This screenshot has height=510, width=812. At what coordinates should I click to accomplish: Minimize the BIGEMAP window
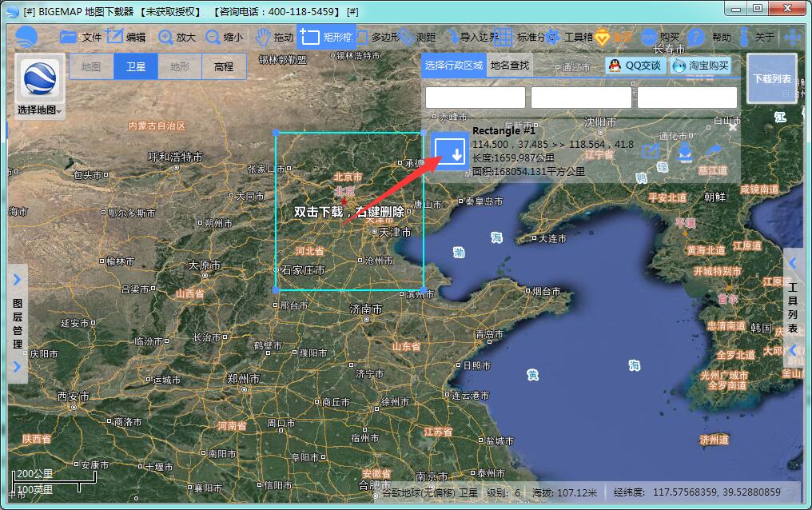(x=736, y=8)
